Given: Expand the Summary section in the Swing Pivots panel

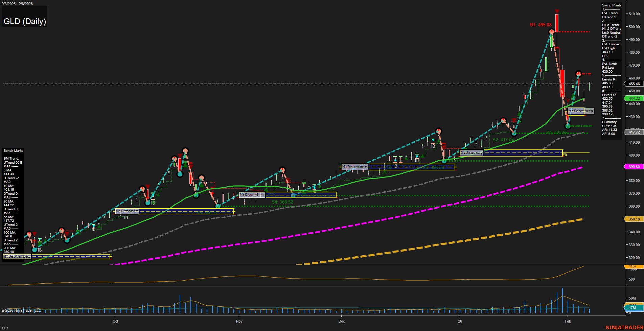Looking at the screenshot, I should tap(608, 122).
